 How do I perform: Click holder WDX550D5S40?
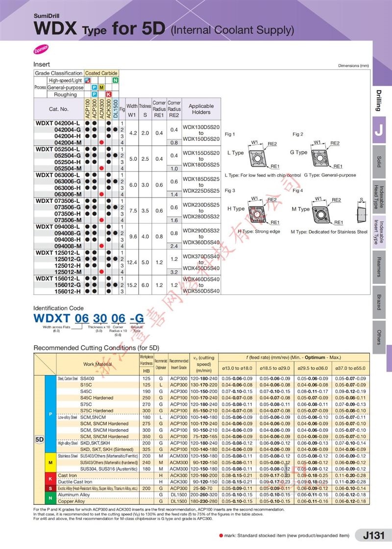(x=201, y=291)
